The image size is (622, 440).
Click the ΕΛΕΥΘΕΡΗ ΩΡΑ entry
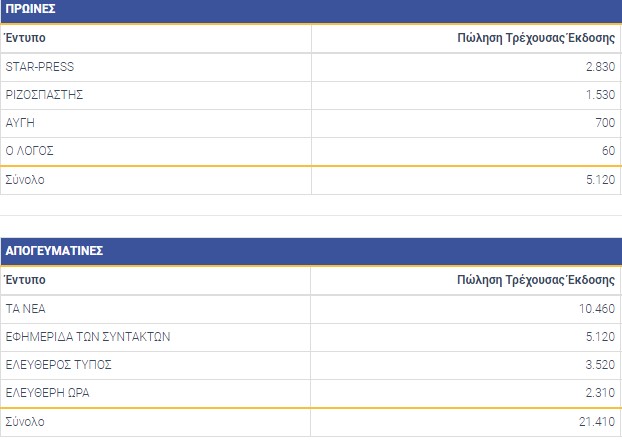(x=47, y=392)
